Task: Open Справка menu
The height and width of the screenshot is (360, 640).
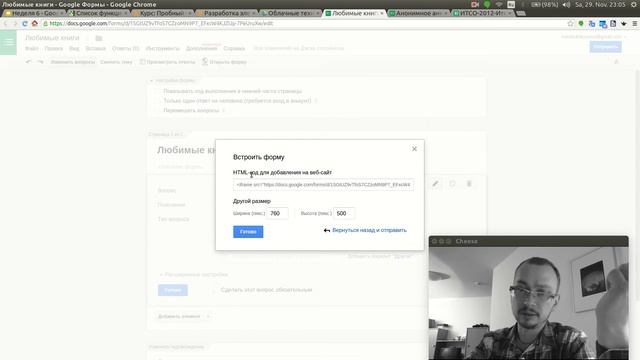Action: pos(234,49)
